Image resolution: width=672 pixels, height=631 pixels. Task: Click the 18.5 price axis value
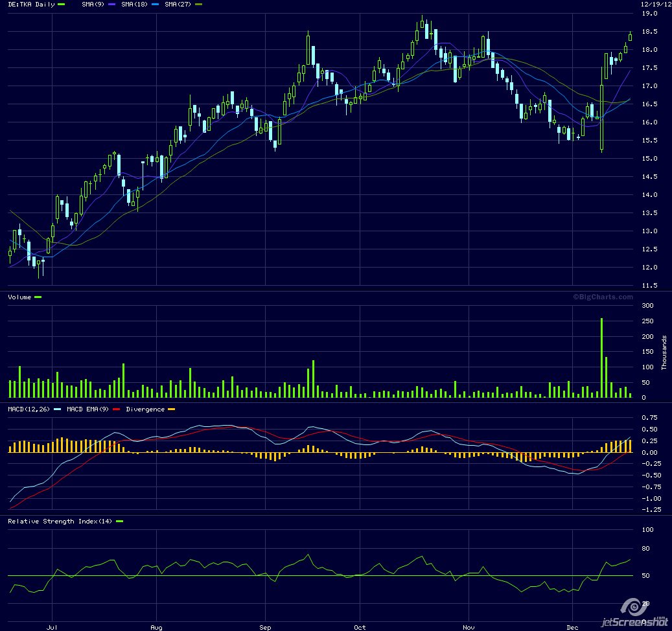click(x=649, y=32)
